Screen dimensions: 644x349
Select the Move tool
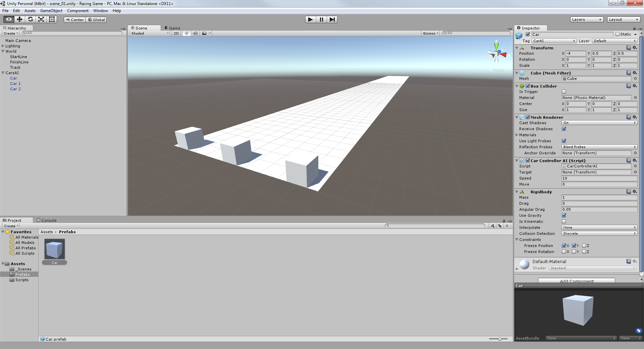[19, 19]
